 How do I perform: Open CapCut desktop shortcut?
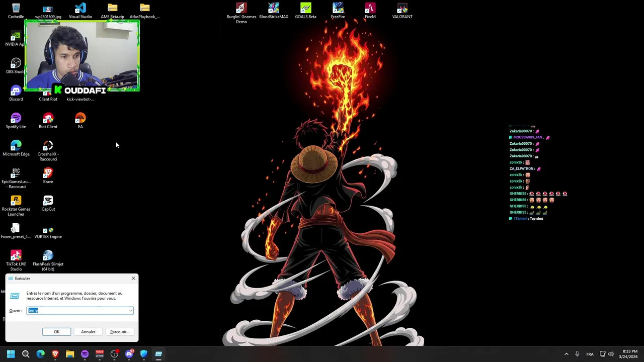[x=48, y=203]
